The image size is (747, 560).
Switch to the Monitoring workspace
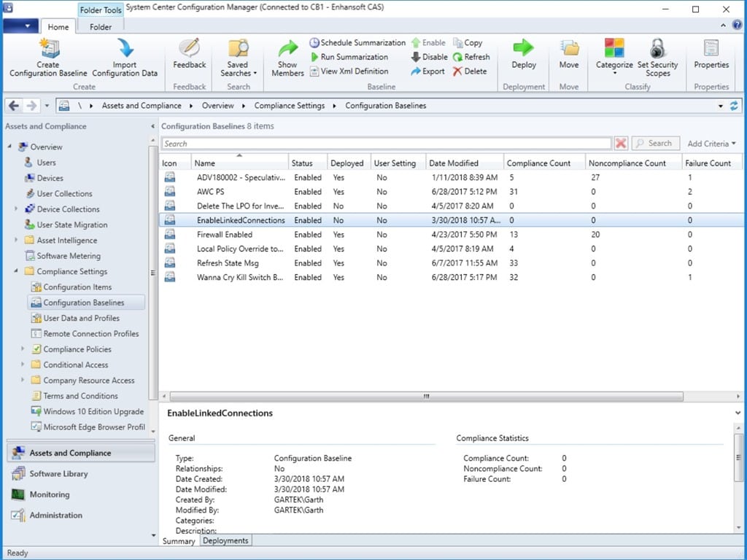point(80,494)
